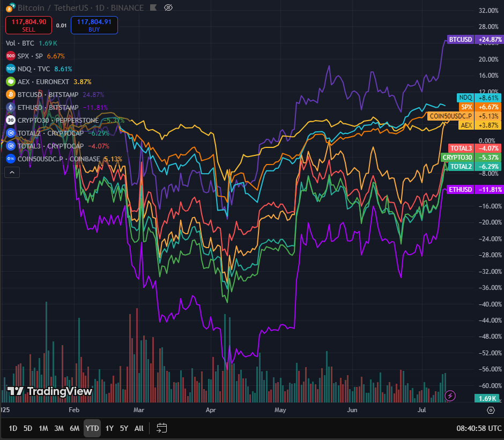Toggle the crossed-eye visibility icon in header
This screenshot has width=504, height=440.
(168, 8)
